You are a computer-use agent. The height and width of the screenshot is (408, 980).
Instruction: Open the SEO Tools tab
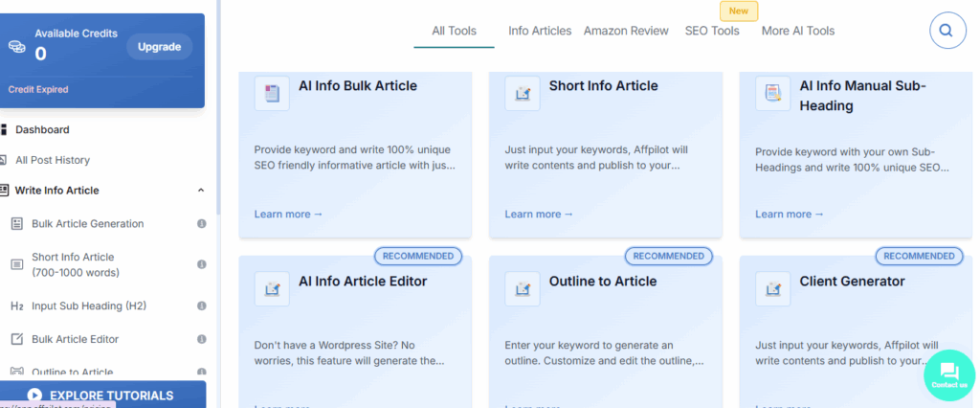pyautogui.click(x=712, y=31)
